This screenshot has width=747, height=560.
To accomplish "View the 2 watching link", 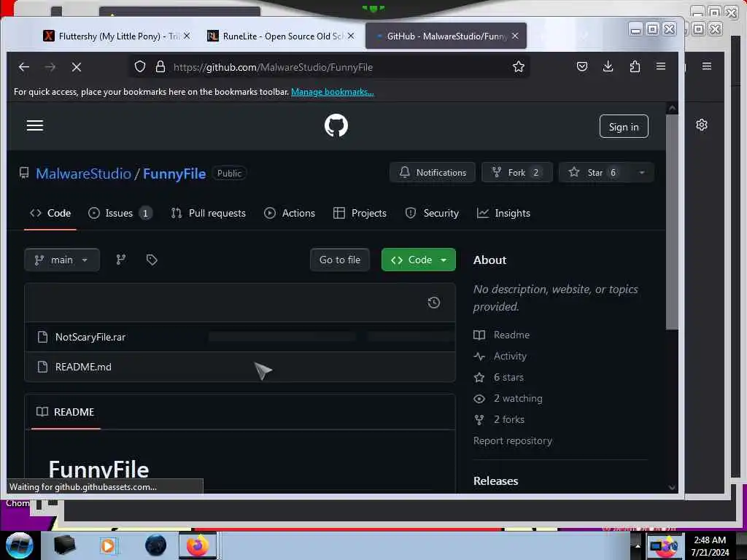I will 518,398.
